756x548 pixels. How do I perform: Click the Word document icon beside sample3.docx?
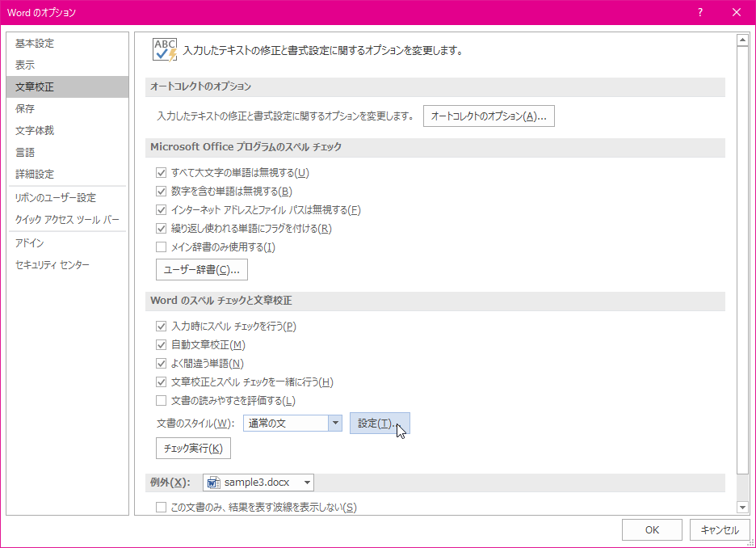tap(213, 483)
